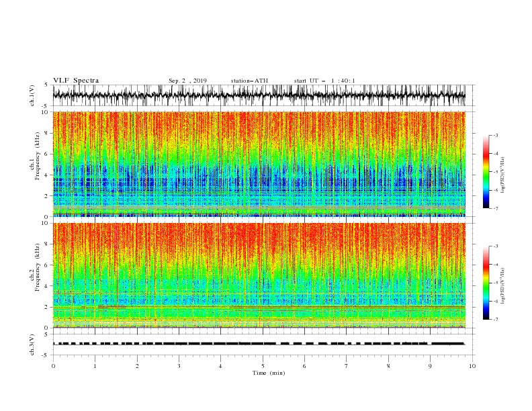Click the "ch.3(V)" axis label
This screenshot has width=532, height=411.
point(32,345)
